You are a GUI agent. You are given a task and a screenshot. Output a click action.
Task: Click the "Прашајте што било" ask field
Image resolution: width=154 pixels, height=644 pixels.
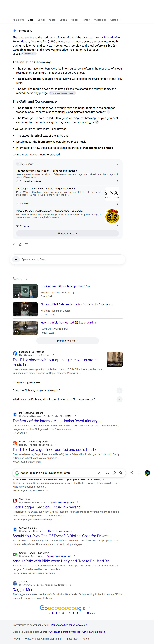68,260
